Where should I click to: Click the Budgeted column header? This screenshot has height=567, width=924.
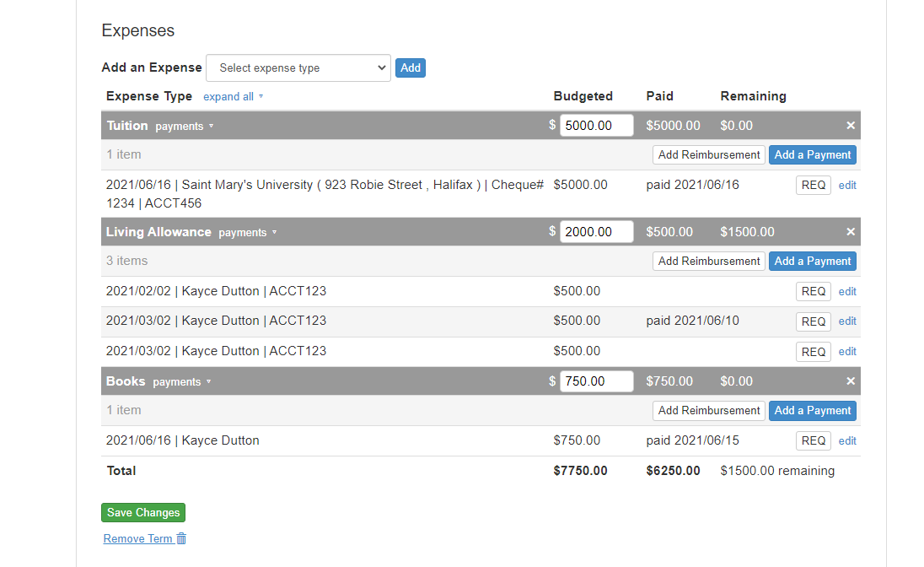point(583,96)
